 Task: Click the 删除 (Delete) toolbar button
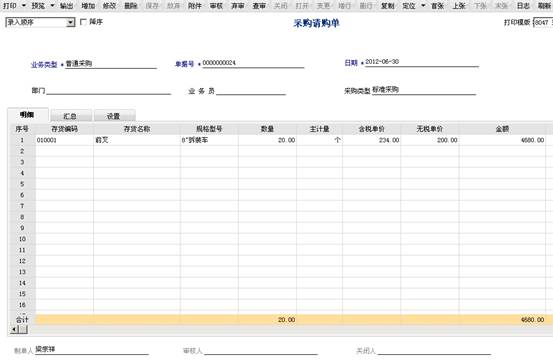tap(131, 6)
